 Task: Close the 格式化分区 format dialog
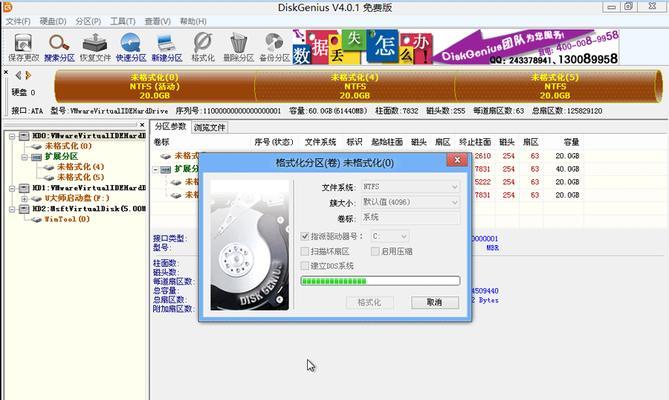point(457,160)
